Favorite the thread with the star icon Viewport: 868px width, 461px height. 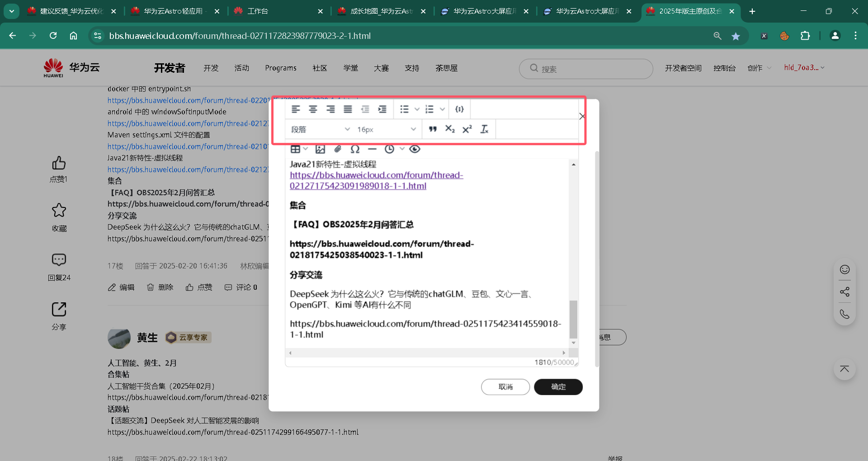[59, 210]
